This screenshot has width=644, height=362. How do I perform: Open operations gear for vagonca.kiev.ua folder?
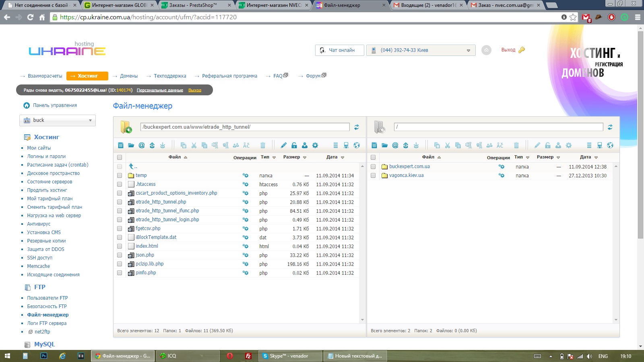click(502, 175)
